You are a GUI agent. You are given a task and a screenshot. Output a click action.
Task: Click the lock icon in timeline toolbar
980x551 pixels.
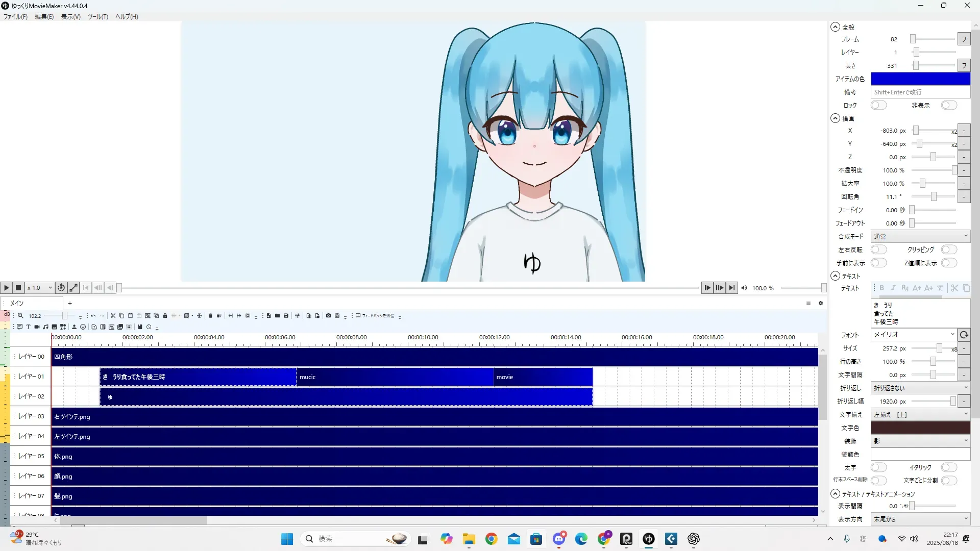(165, 316)
